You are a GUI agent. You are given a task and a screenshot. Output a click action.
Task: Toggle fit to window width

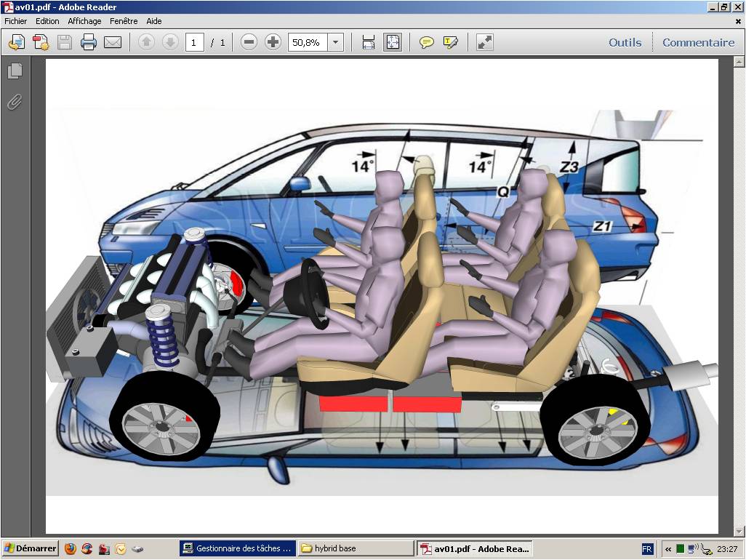pyautogui.click(x=369, y=42)
